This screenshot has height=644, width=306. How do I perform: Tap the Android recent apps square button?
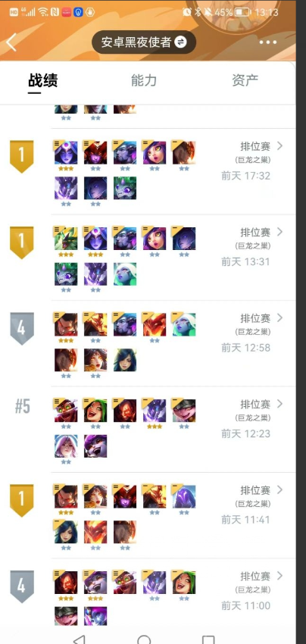(208, 640)
